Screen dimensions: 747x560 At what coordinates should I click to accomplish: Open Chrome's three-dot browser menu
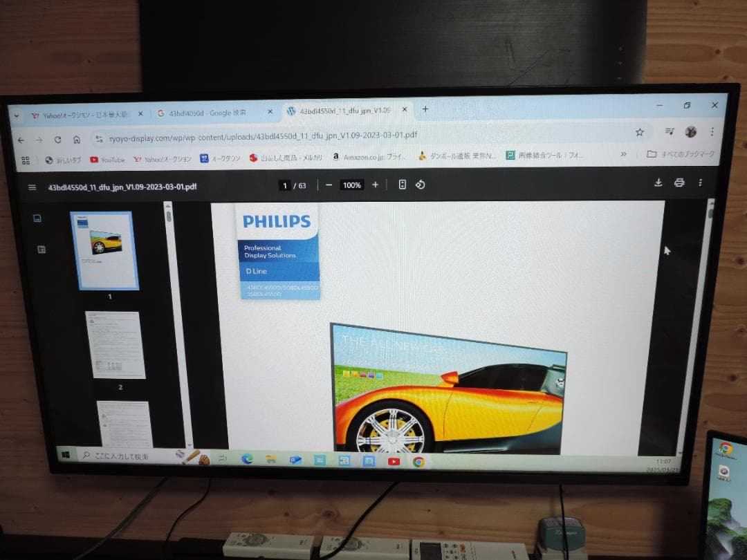coord(713,131)
